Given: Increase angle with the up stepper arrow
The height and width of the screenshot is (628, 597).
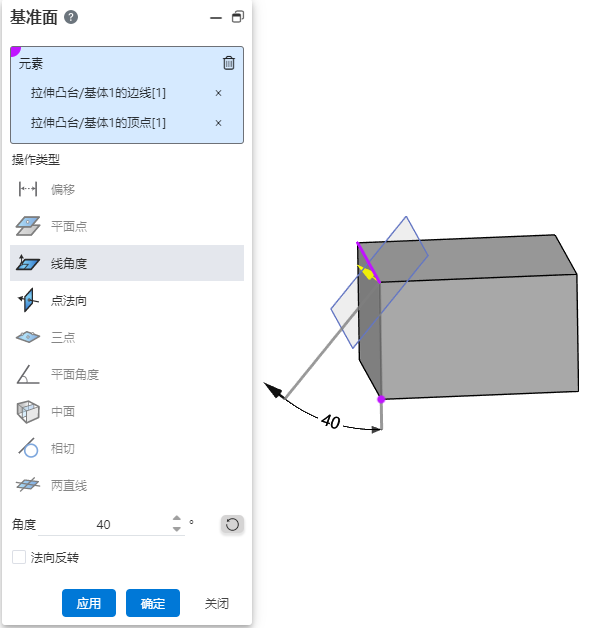Looking at the screenshot, I should [x=177, y=518].
